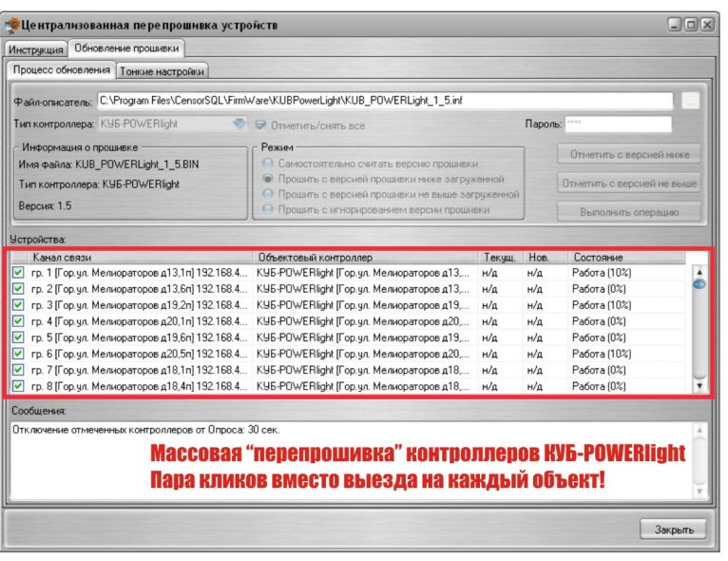Select Самостоятельно считать версию прошивки radio option
The image size is (728, 561).
267,164
